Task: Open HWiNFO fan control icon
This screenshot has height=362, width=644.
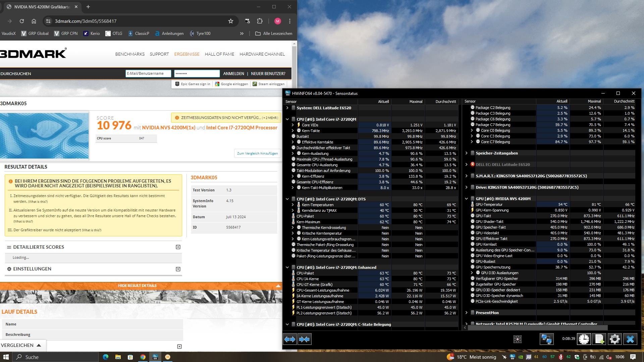Action: coord(518,339)
